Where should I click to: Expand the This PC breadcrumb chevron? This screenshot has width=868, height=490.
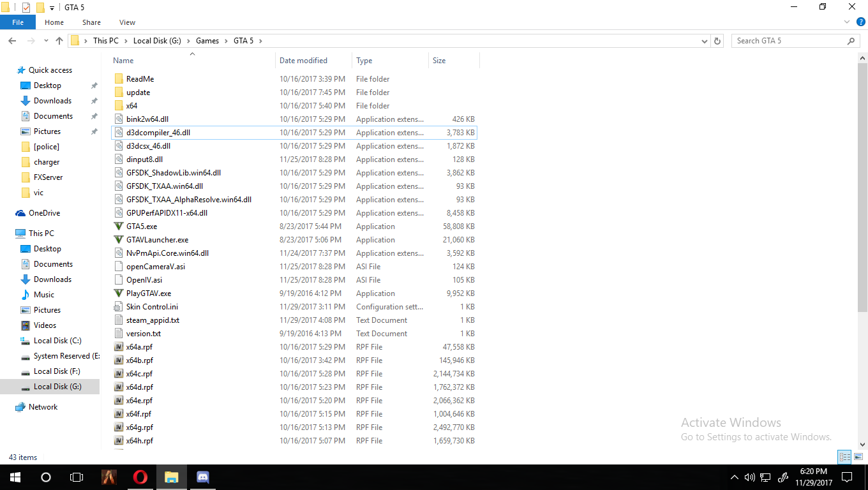pyautogui.click(x=126, y=41)
